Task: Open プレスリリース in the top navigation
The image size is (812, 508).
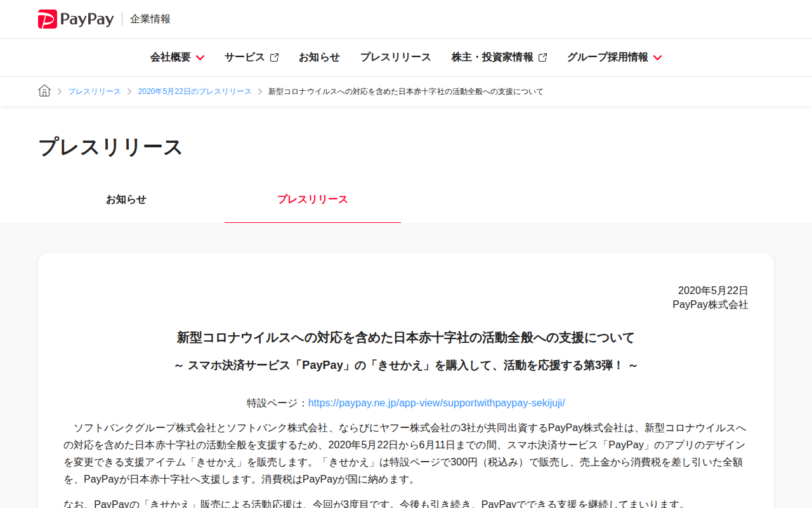Action: (395, 57)
